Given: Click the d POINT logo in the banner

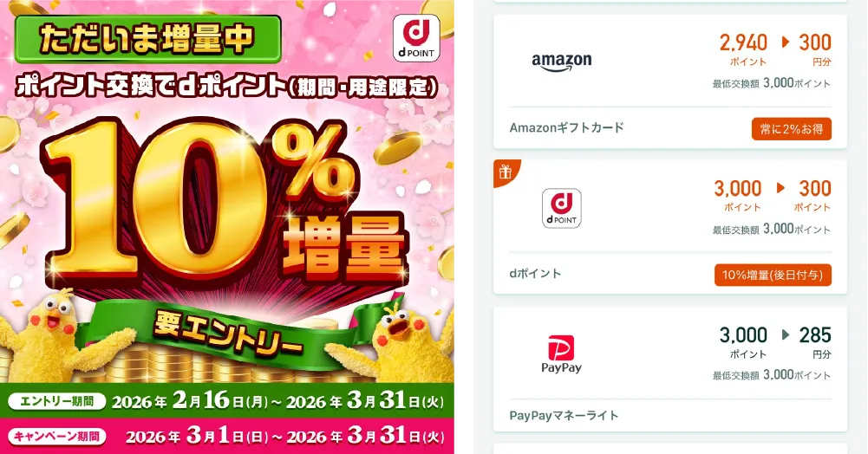Looking at the screenshot, I should (416, 37).
